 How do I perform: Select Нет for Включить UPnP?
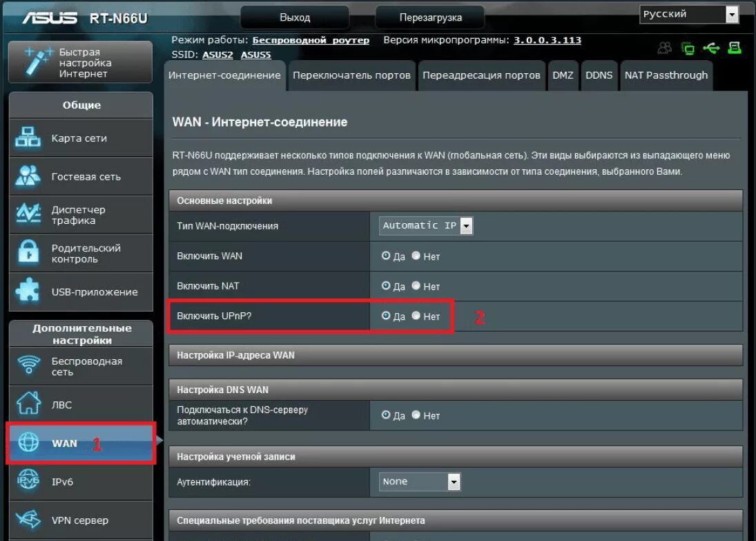[416, 316]
